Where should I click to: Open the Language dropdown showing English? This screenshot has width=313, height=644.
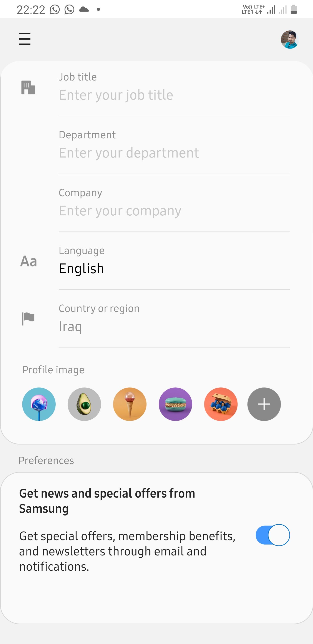click(82, 268)
